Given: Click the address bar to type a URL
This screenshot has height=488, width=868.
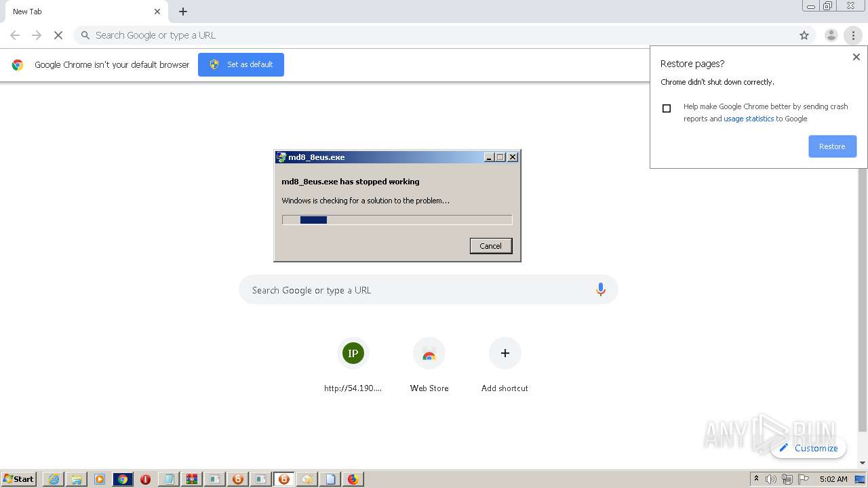Looking at the screenshot, I should click(x=444, y=35).
